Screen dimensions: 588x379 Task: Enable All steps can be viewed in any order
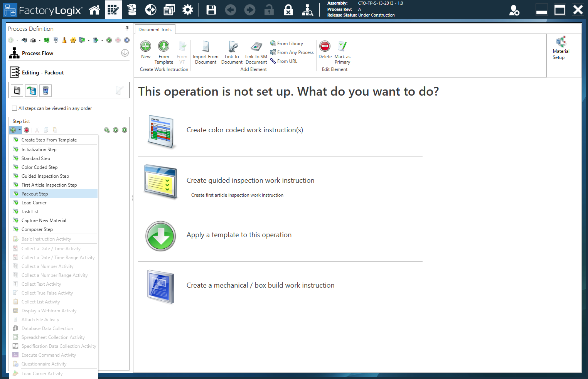pyautogui.click(x=15, y=108)
